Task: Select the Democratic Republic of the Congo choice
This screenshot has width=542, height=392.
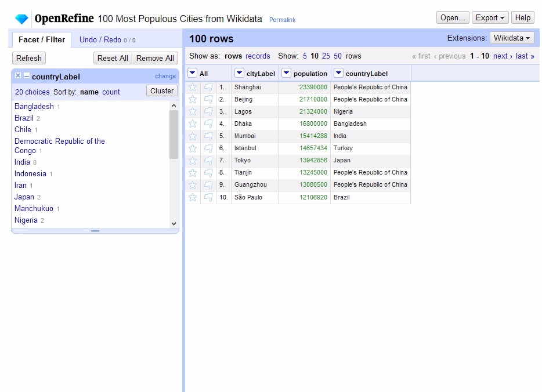Action: point(59,146)
